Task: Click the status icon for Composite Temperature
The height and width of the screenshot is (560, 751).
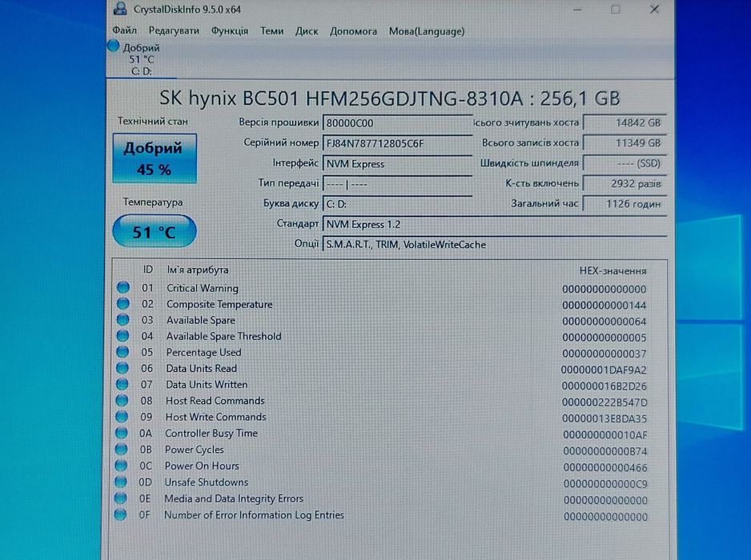Action: coord(123,303)
